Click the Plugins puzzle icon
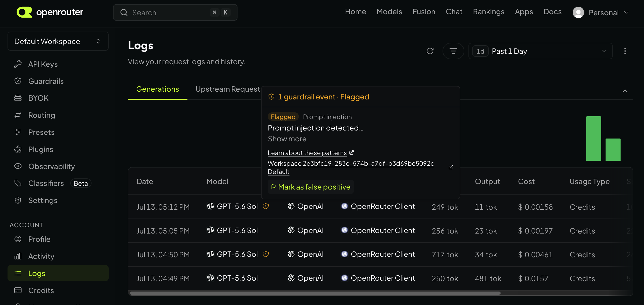 click(18, 149)
